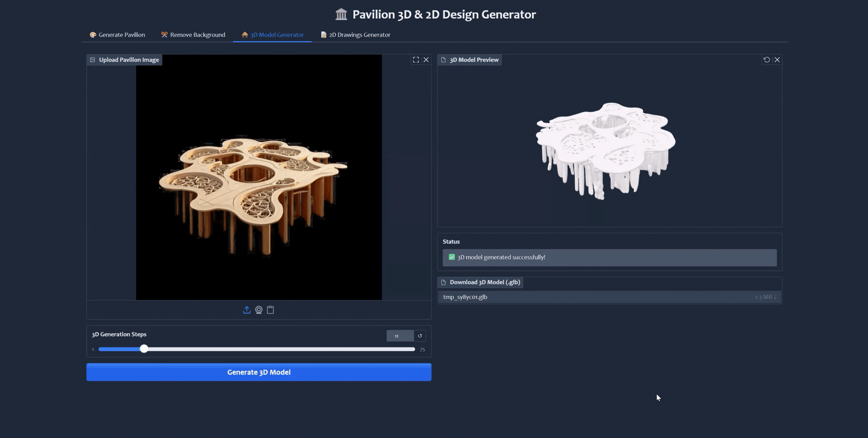Viewport: 868px width, 438px height.
Task: Click the 3D Generation Steps slider handle
Action: tap(144, 349)
